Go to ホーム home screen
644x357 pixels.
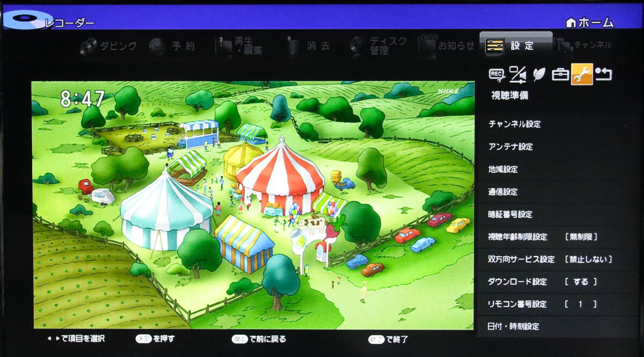589,23
